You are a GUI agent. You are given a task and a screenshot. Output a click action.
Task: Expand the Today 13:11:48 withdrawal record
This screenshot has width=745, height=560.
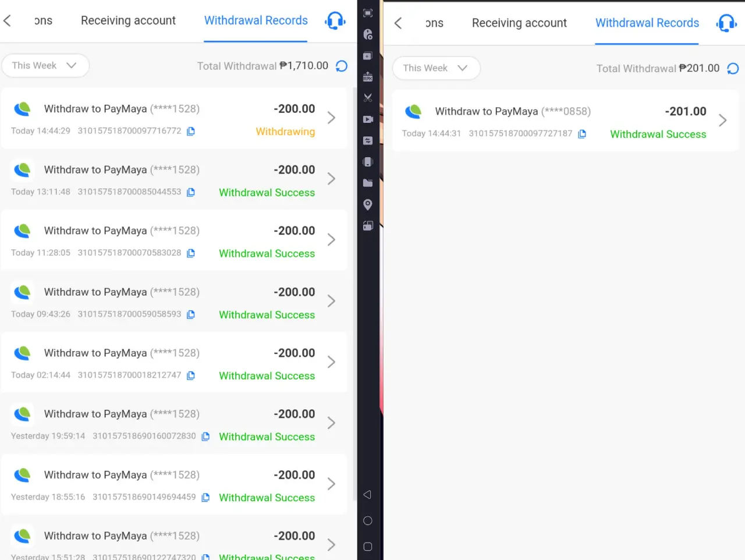click(331, 179)
